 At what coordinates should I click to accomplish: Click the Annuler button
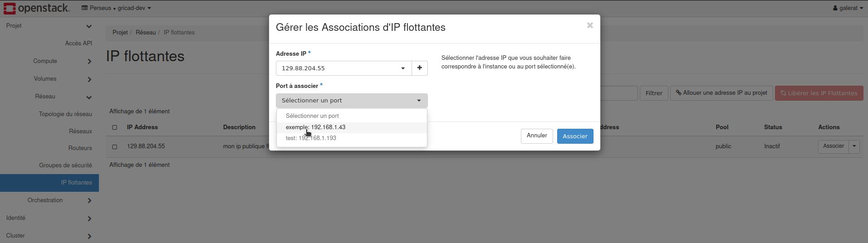point(537,136)
